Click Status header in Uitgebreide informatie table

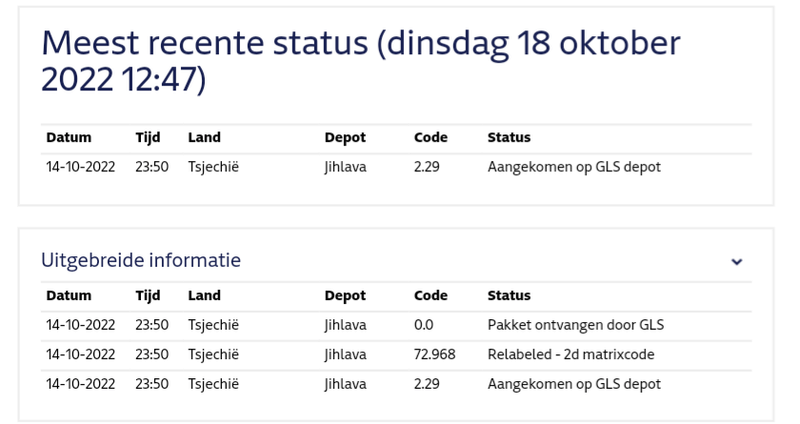click(x=508, y=296)
